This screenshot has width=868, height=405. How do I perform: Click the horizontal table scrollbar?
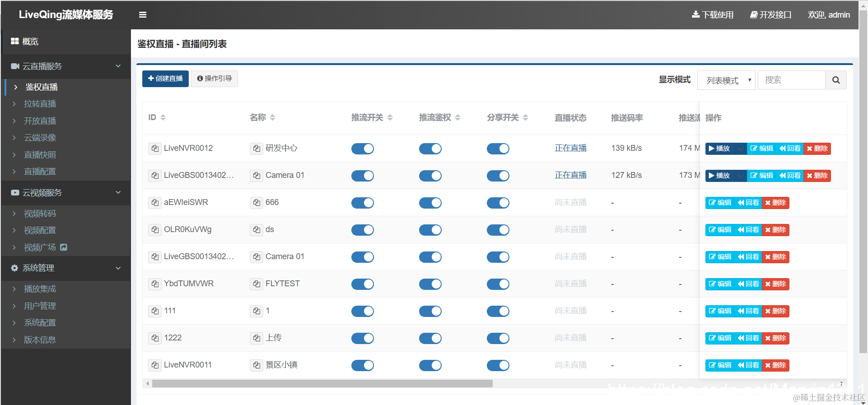click(322, 384)
